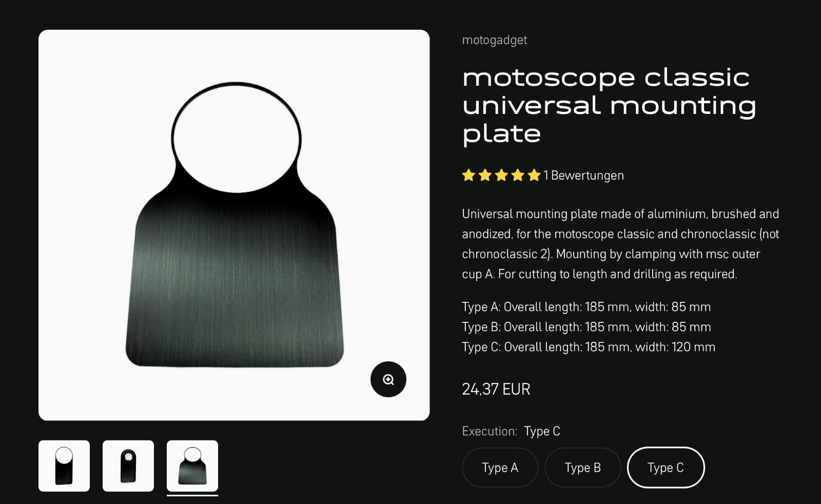This screenshot has width=821, height=504.
Task: Open the 1 Bewertungen reviews link
Action: pos(584,176)
